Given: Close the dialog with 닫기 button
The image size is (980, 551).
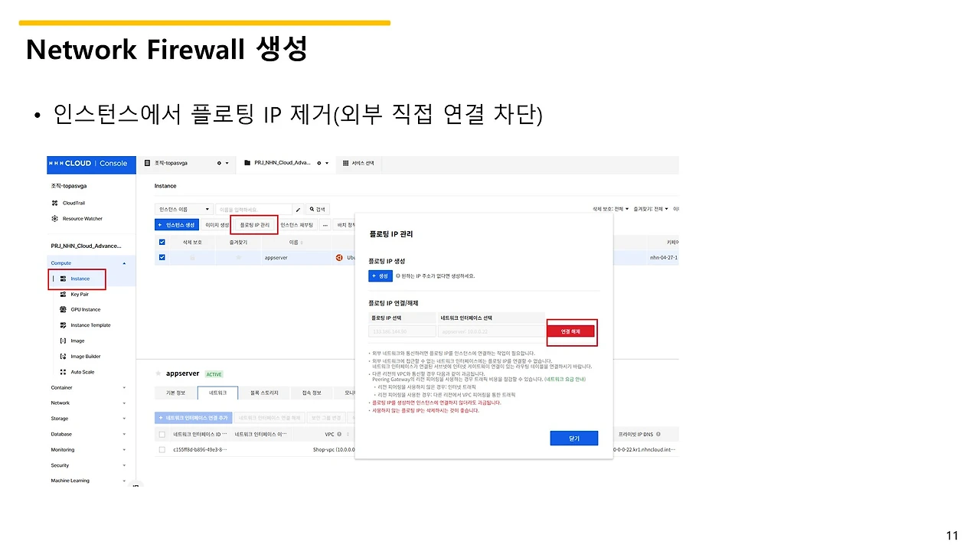Looking at the screenshot, I should point(573,438).
